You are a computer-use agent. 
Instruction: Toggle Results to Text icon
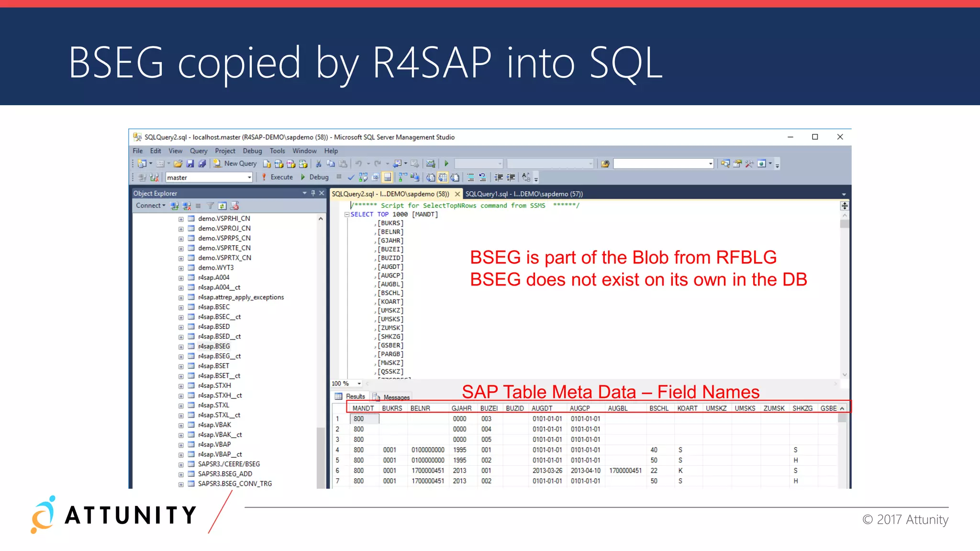(431, 177)
